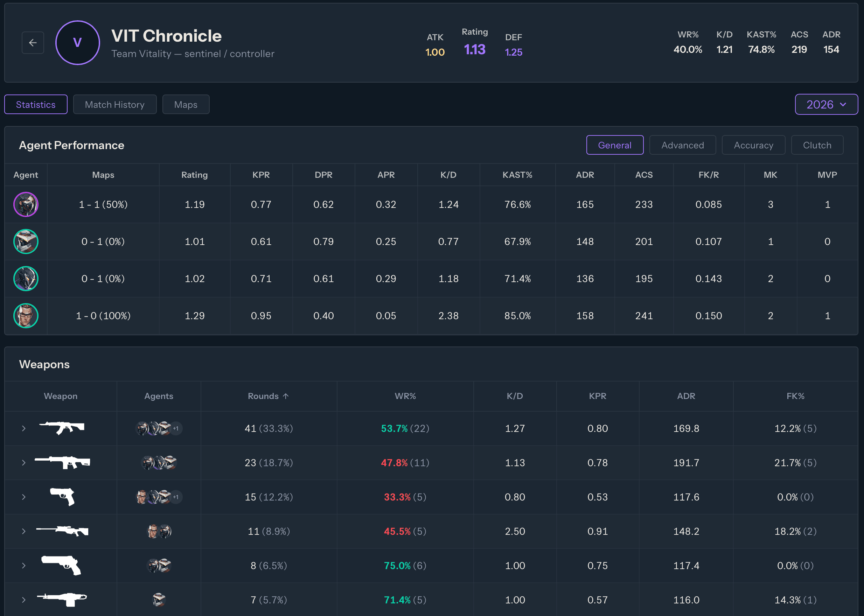Sort weapons table by WR% column
Viewport: 864px width, 616px height.
[405, 396]
